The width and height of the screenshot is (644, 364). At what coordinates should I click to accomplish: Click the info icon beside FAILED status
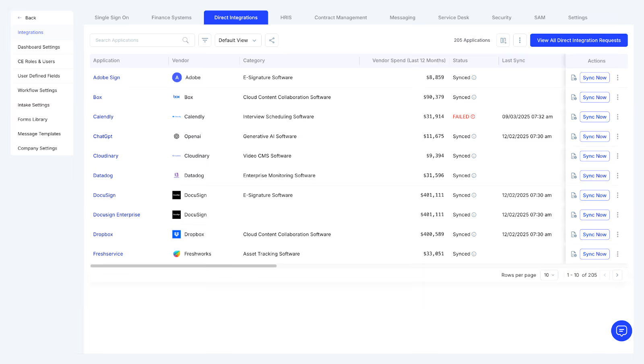point(473,117)
